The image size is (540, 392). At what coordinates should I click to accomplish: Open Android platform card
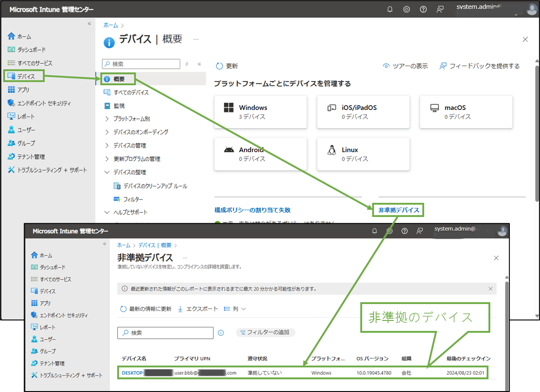pyautogui.click(x=260, y=154)
